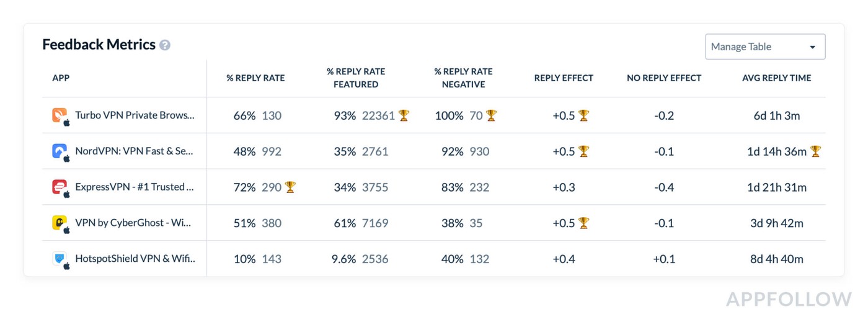
Task: Open the Manage Table dropdown
Action: pos(764,47)
